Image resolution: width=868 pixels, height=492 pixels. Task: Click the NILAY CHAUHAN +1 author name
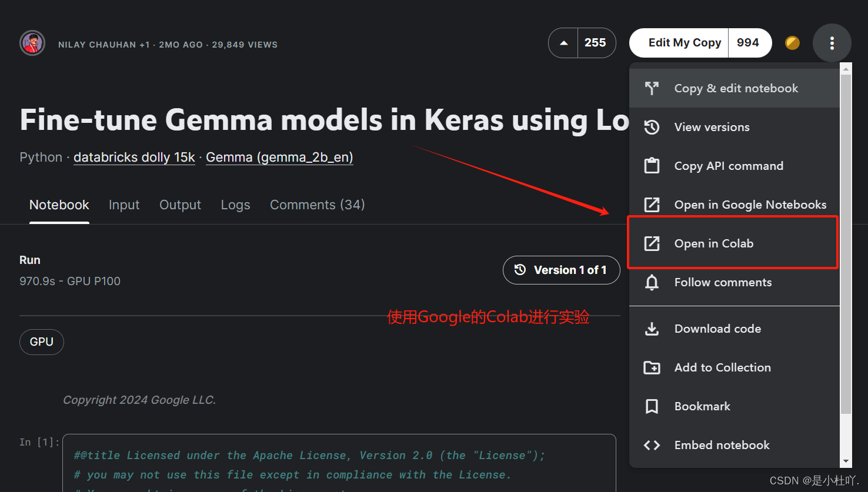(104, 45)
